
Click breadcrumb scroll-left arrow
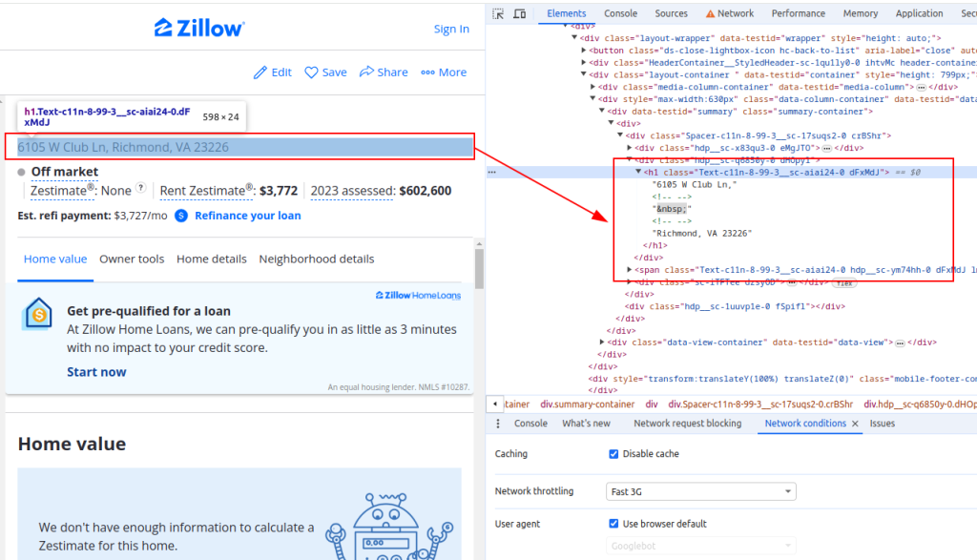tap(495, 404)
